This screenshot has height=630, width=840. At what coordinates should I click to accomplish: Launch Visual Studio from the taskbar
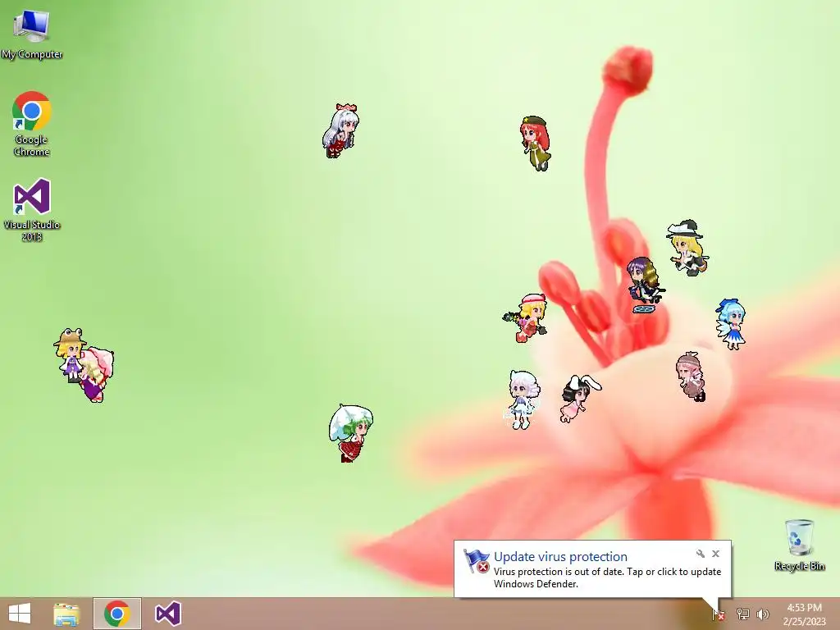167,614
